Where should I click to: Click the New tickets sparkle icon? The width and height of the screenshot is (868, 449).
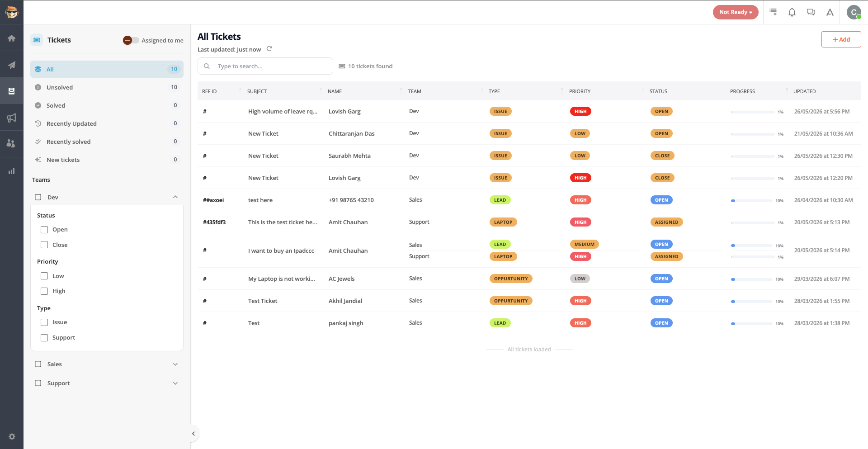pos(38,160)
